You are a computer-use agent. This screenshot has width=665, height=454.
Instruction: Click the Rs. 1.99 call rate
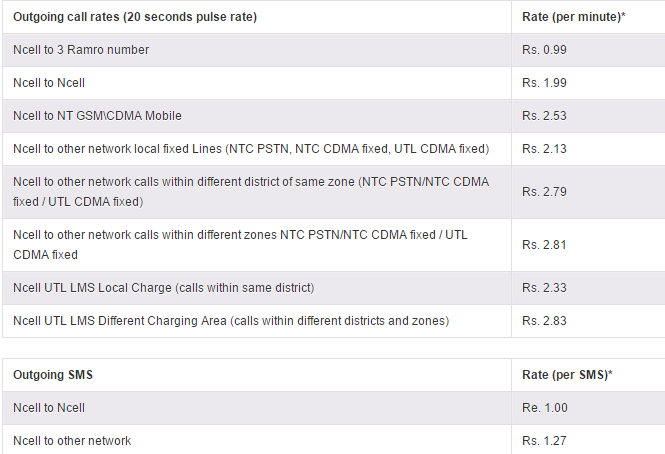(544, 83)
